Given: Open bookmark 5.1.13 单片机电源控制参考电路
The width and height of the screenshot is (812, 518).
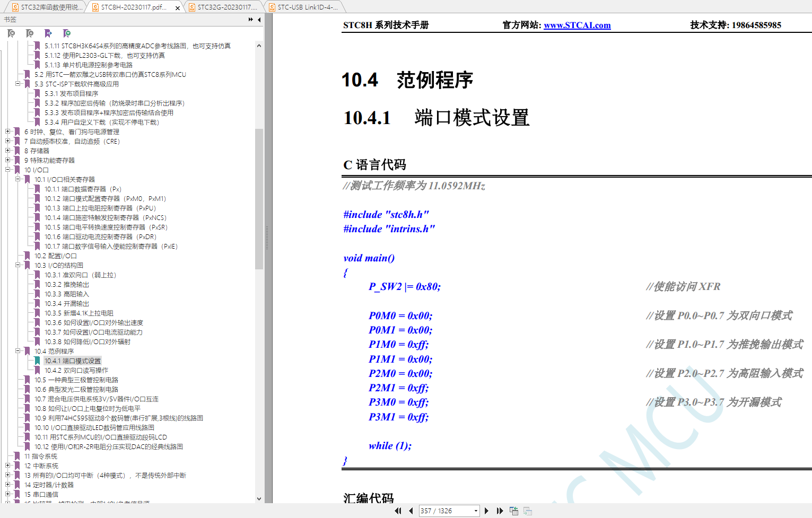Looking at the screenshot, I should coord(89,65).
